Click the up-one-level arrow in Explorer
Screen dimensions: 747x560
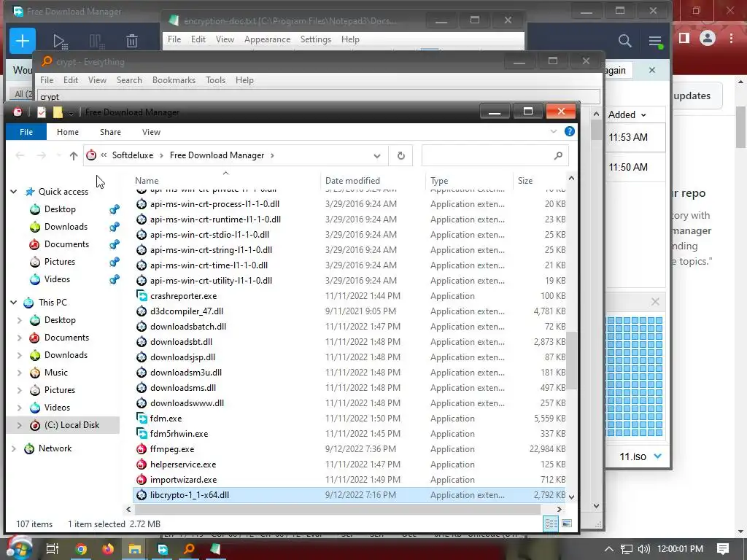click(x=74, y=156)
